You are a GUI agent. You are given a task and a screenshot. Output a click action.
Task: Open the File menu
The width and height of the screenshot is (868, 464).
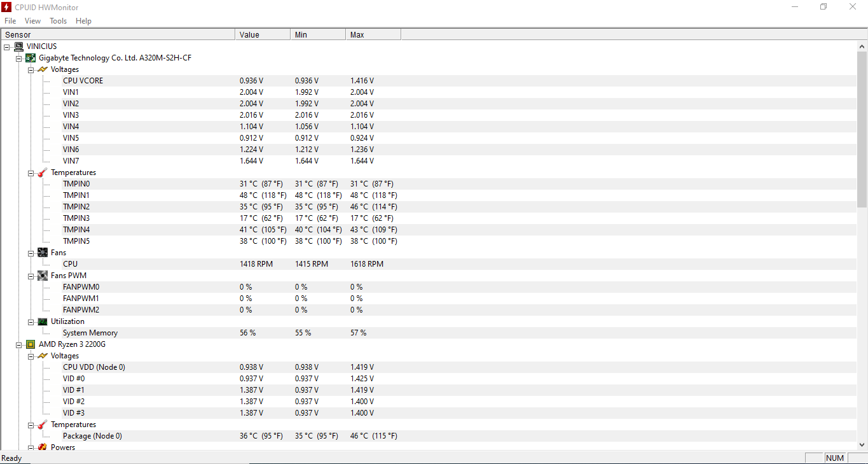(x=10, y=21)
